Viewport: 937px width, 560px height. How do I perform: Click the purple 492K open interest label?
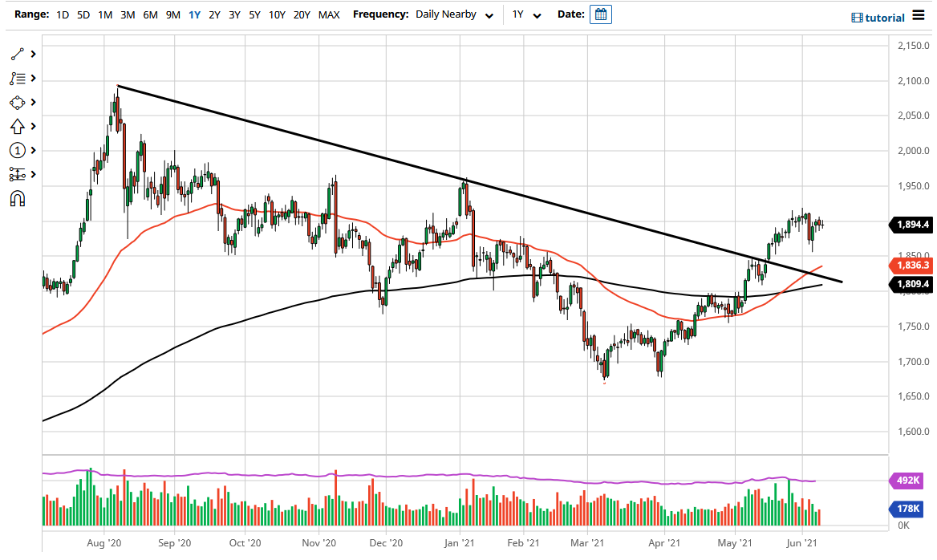(907, 480)
